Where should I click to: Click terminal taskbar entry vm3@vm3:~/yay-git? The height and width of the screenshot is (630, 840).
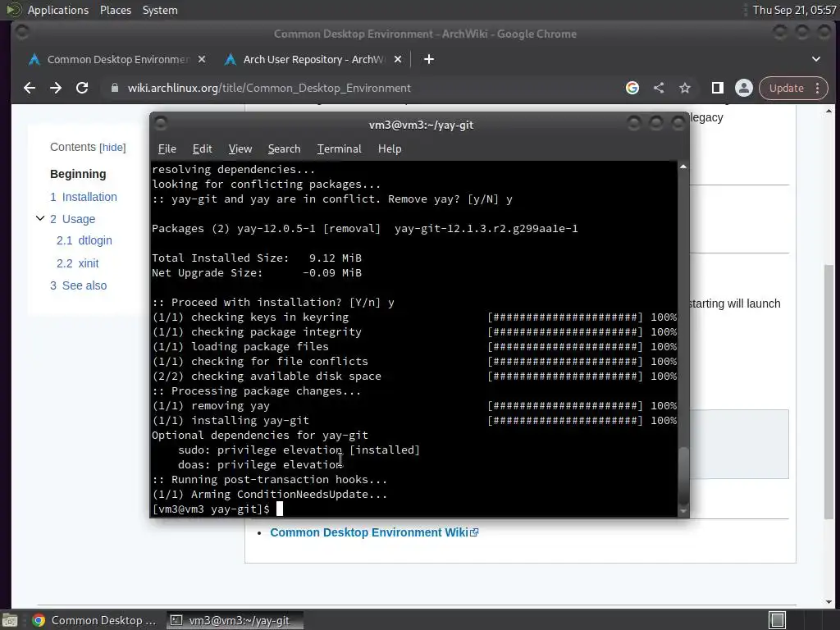click(x=235, y=620)
